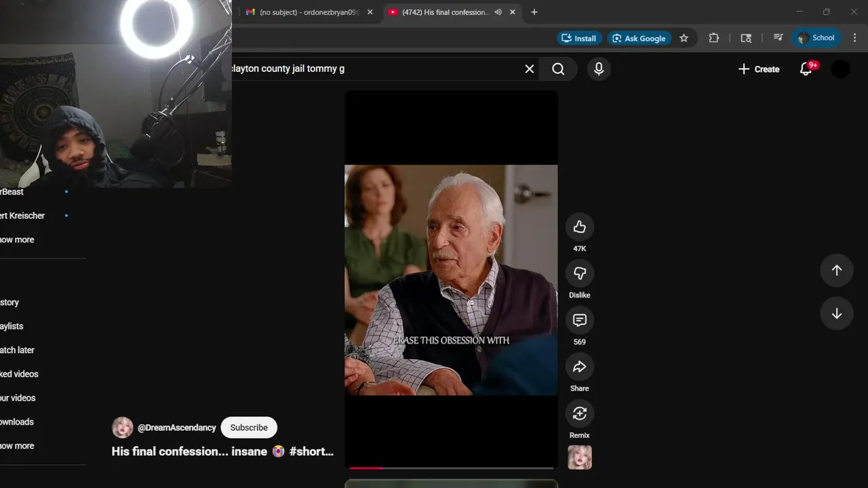
Task: Open Watch later in the sidebar
Action: pos(17,350)
